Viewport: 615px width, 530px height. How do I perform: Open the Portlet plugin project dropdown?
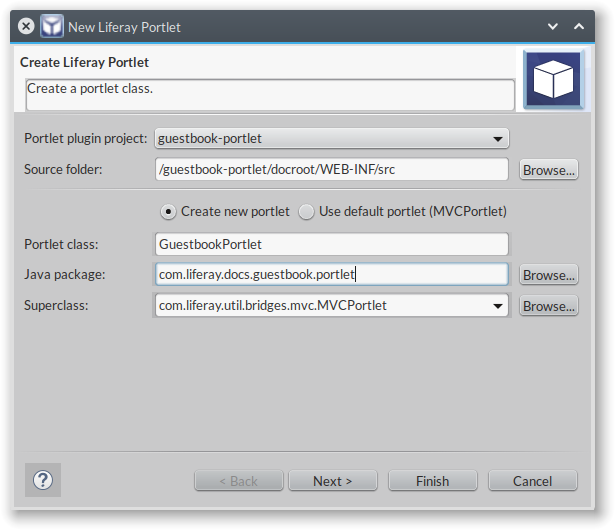point(332,138)
